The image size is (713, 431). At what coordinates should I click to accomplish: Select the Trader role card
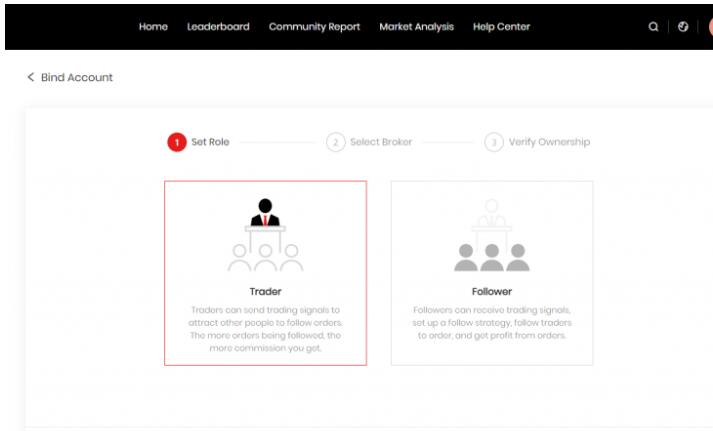tap(265, 273)
